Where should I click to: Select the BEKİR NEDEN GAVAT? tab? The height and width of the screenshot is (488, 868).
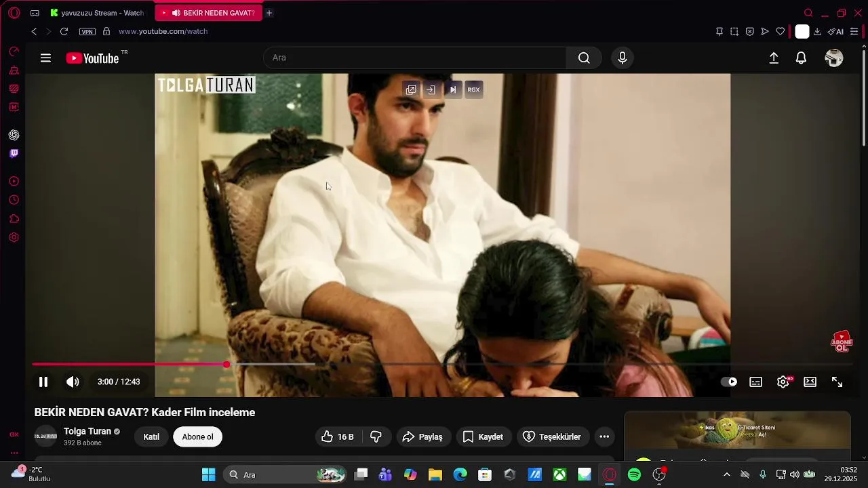[x=208, y=13]
